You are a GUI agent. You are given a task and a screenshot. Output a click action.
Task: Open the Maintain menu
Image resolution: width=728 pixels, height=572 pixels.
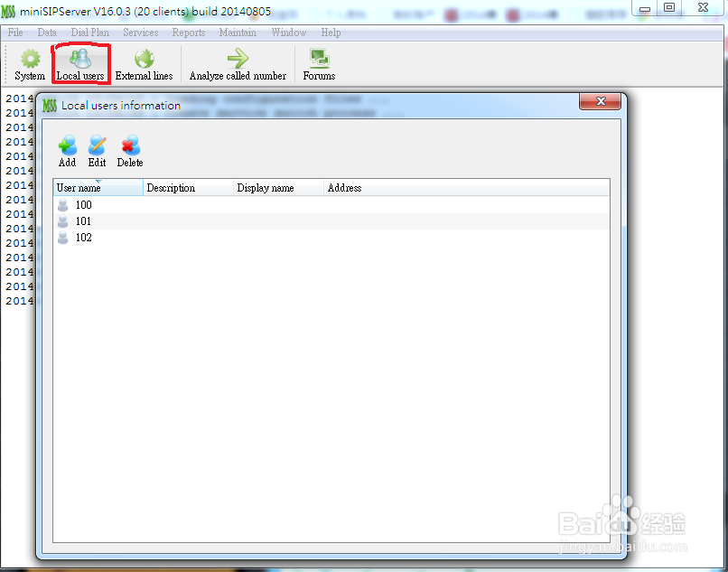pyautogui.click(x=238, y=33)
